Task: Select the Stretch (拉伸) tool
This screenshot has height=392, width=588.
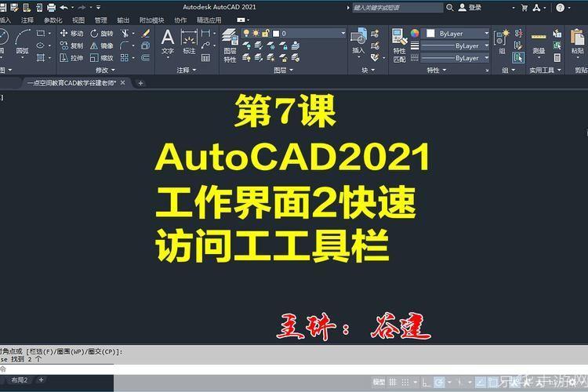Action: 71,58
